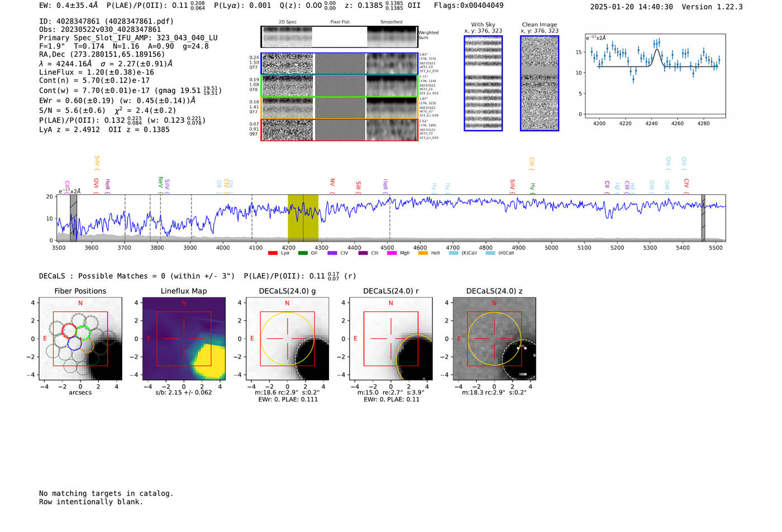Click the Primary Spec_Slot_IFU_AMP line
Screen dimensions: 782x532
point(128,38)
